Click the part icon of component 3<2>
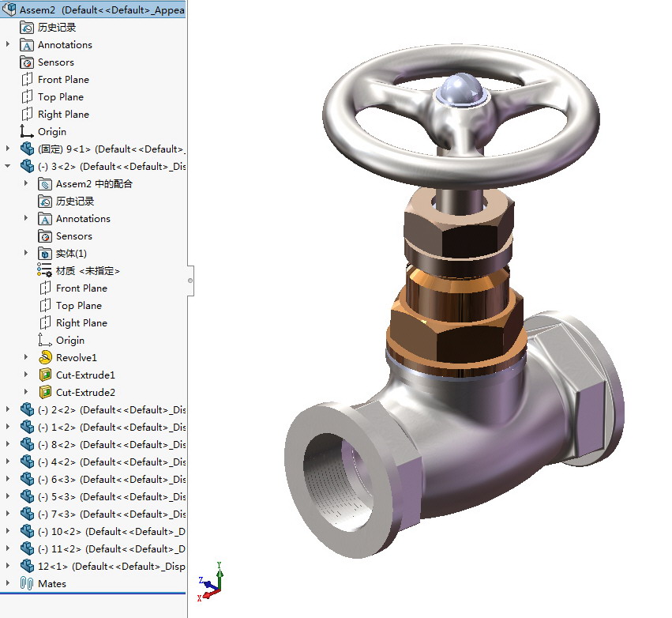672x618 pixels. (27, 167)
